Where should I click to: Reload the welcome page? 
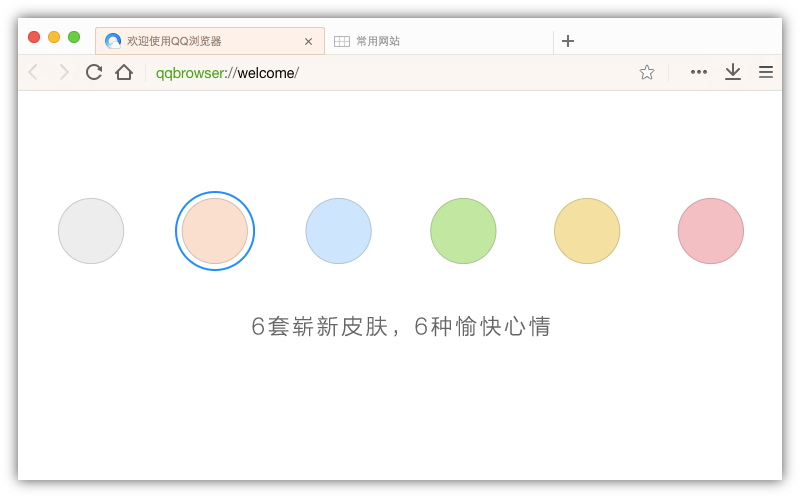94,72
